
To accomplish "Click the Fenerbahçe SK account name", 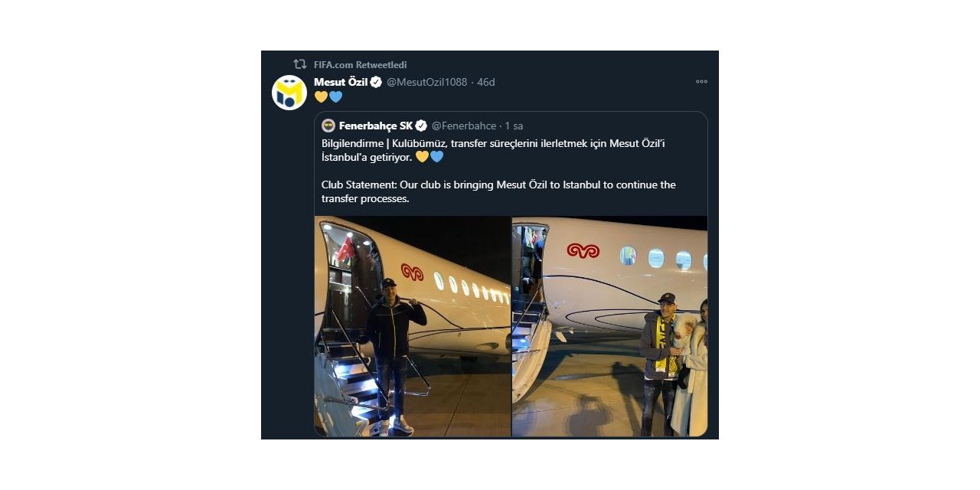I will tap(376, 126).
